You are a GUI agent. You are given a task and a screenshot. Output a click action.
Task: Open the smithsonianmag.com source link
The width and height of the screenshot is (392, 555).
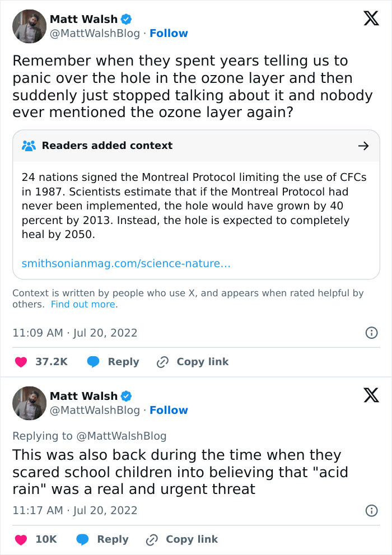pos(126,263)
